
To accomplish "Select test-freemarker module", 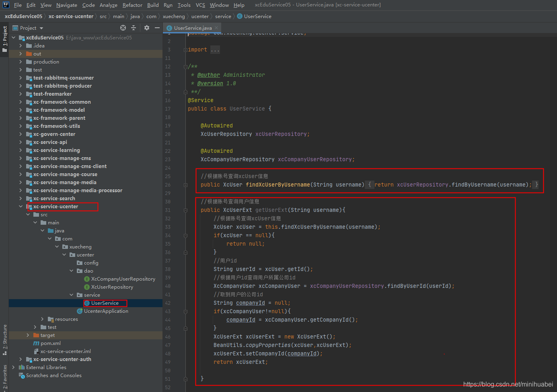I will (x=52, y=94).
